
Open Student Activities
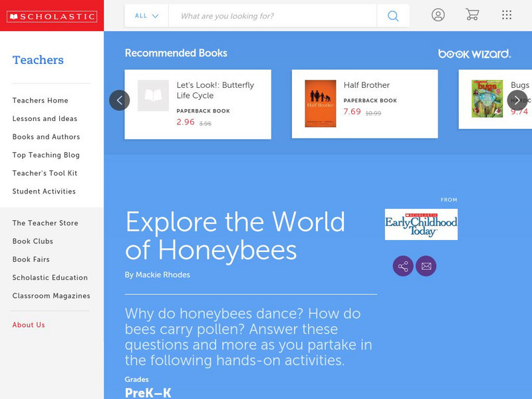click(44, 192)
